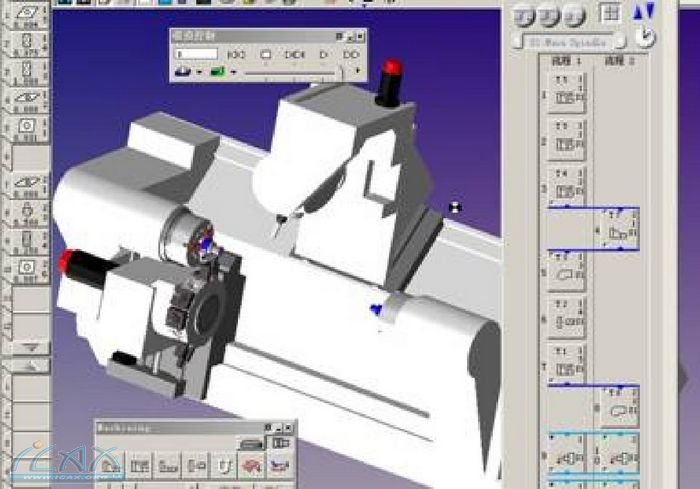
Task: Select operation tile 4 in flow 2
Action: (620, 229)
